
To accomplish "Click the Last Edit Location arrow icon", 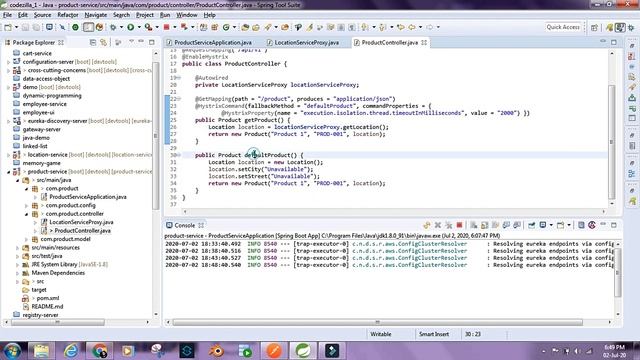I will pyautogui.click(x=401, y=27).
